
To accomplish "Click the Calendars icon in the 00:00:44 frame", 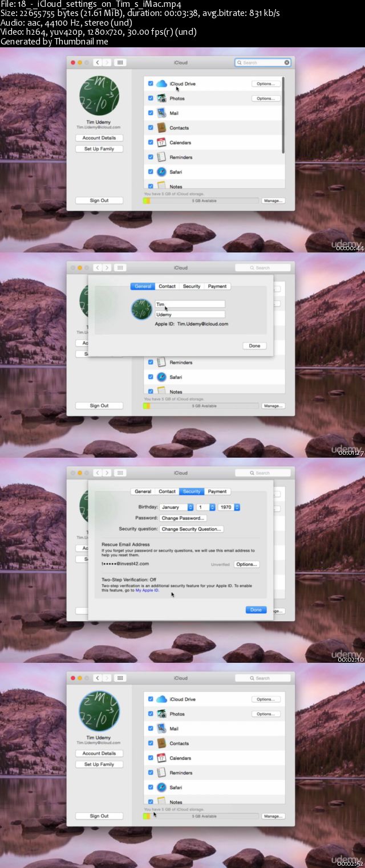I will (161, 142).
